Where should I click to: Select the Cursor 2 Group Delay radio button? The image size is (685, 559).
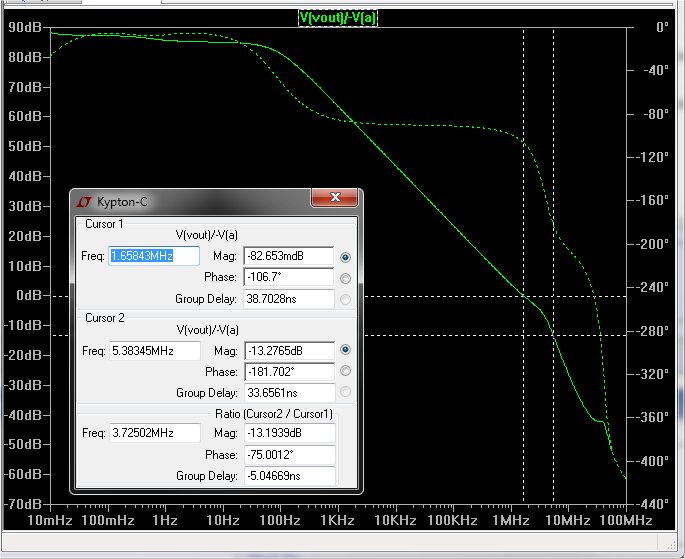345,391
